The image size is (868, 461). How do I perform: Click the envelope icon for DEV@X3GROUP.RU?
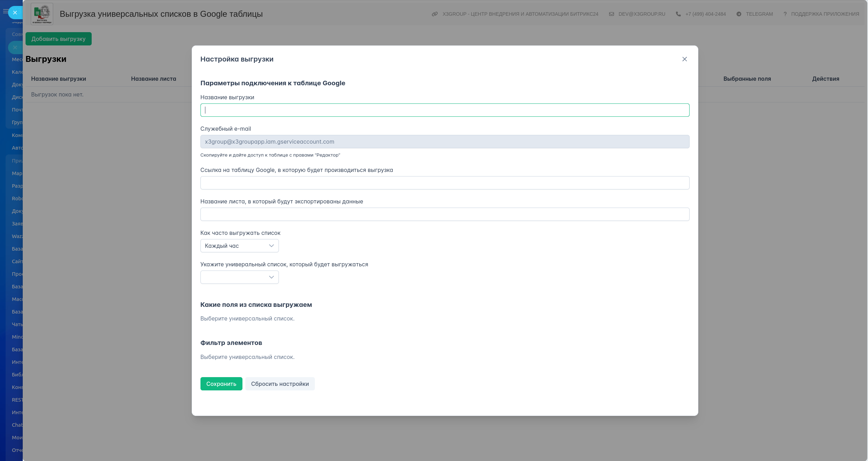pos(612,14)
